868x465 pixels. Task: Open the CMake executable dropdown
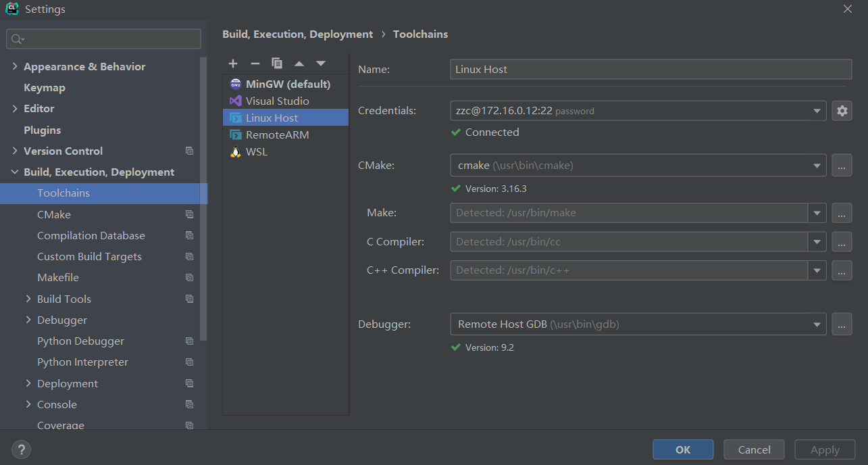(x=817, y=165)
